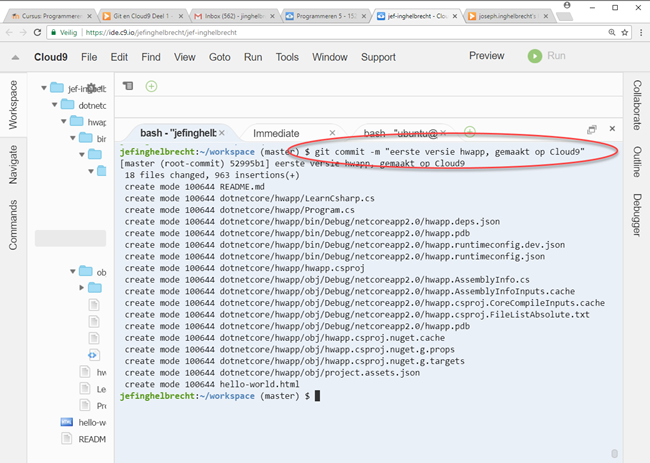Open the Support menu
650x463 pixels.
[378, 57]
